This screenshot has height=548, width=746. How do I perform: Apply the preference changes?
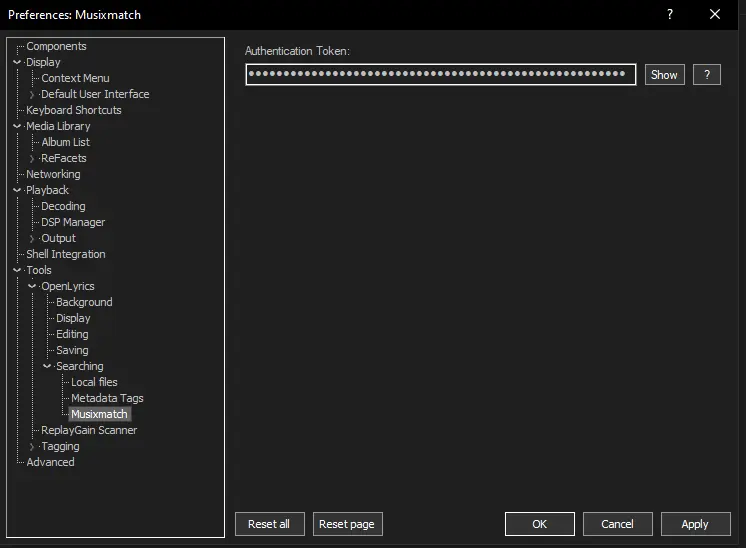696,524
